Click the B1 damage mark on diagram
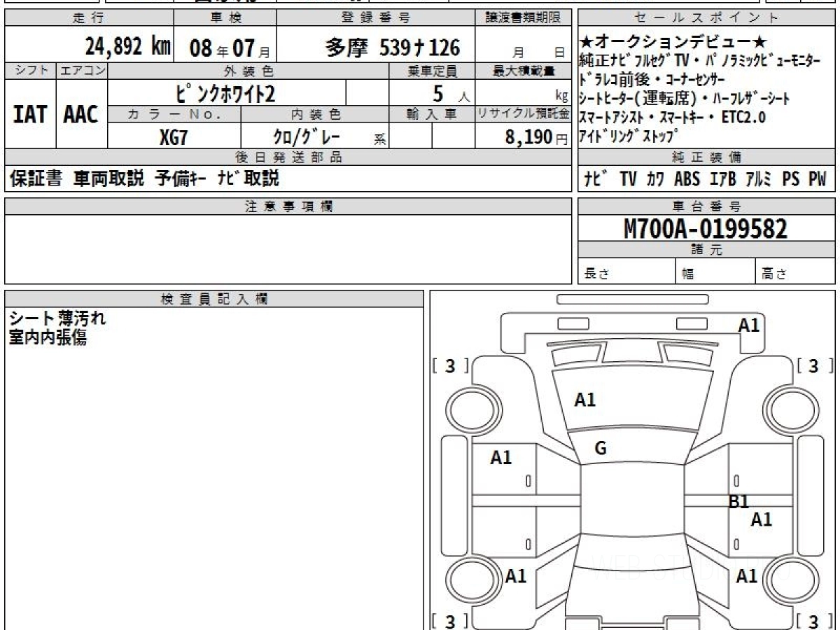The height and width of the screenshot is (630, 840). [x=738, y=501]
